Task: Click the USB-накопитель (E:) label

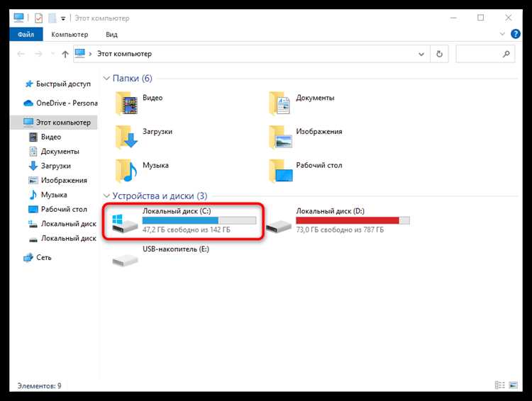Action: point(176,249)
